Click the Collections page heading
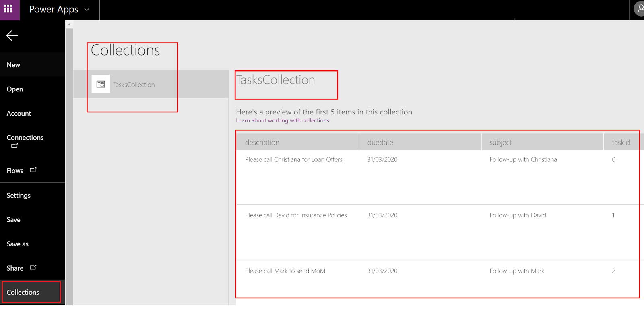Screen dimensions: 644x310 click(x=125, y=50)
